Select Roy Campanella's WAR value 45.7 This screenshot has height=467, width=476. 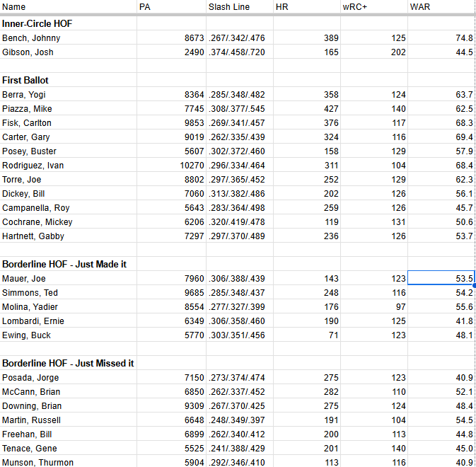coord(441,208)
